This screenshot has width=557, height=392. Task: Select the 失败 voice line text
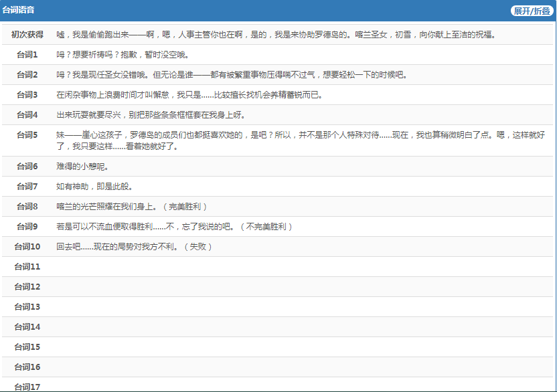click(x=135, y=246)
